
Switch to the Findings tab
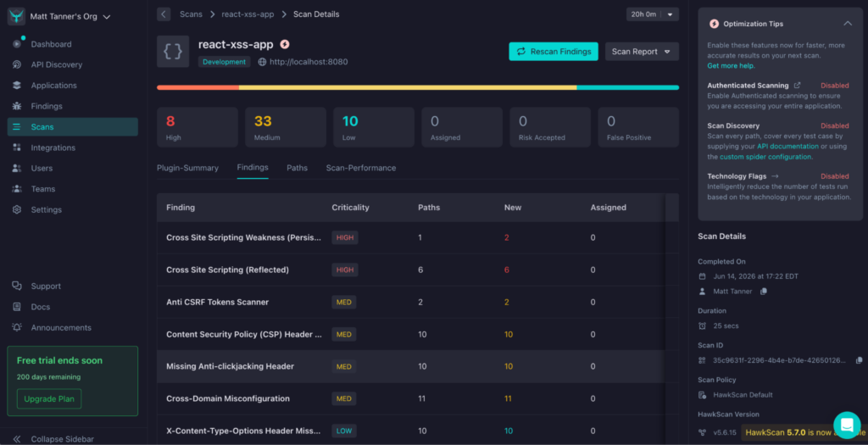[253, 168]
